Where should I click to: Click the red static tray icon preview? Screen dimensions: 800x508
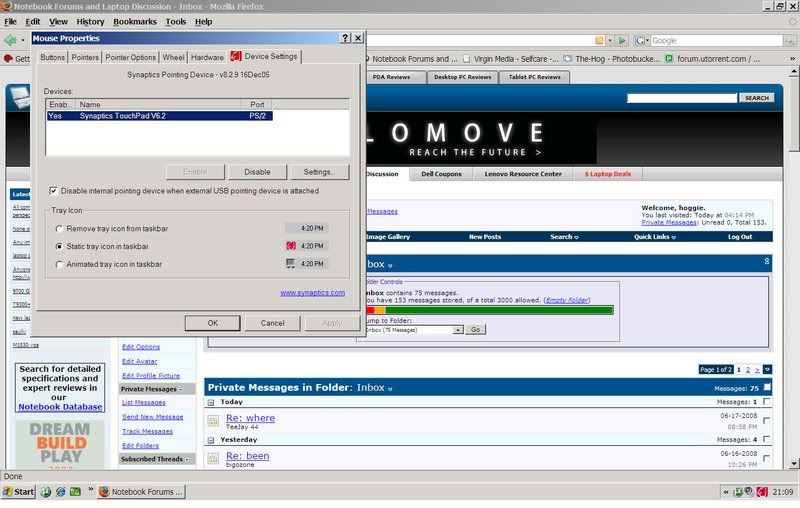click(x=291, y=246)
